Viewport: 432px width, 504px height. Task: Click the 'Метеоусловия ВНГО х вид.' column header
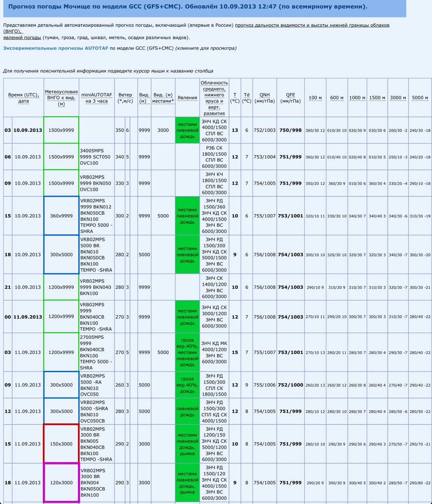click(61, 98)
